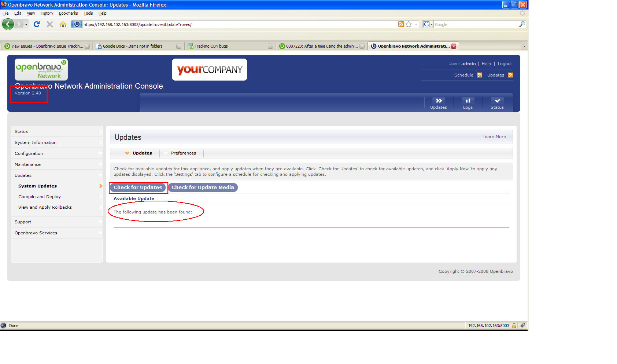This screenshot has height=364, width=617.
Task: Open the back/forward history dropdown arrow
Action: pyautogui.click(x=26, y=25)
